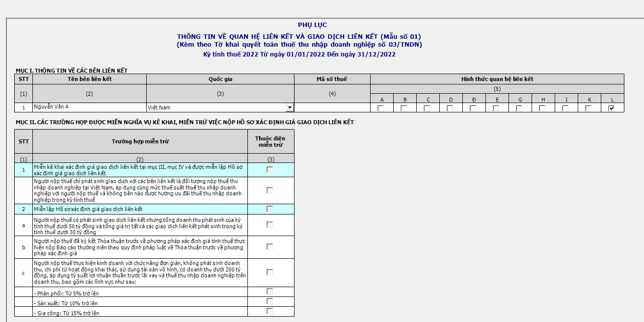Uncheck the ticked L relationship checkbox
This screenshot has height=322, width=644.
point(612,108)
